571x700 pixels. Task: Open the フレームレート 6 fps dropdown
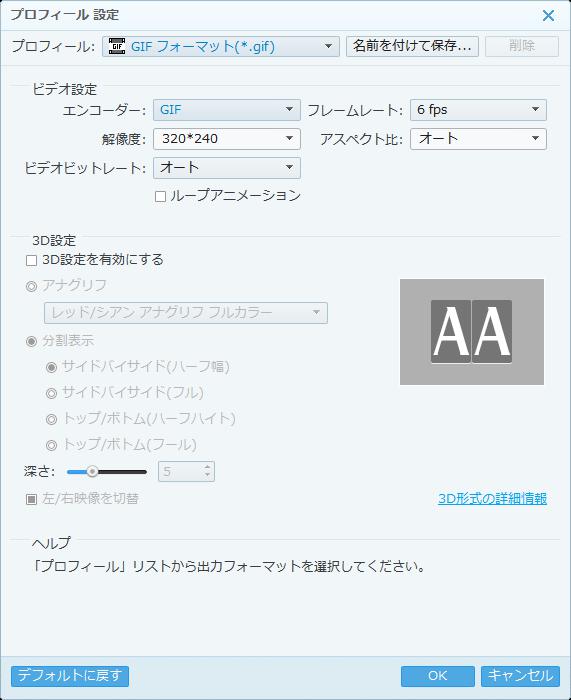(478, 110)
